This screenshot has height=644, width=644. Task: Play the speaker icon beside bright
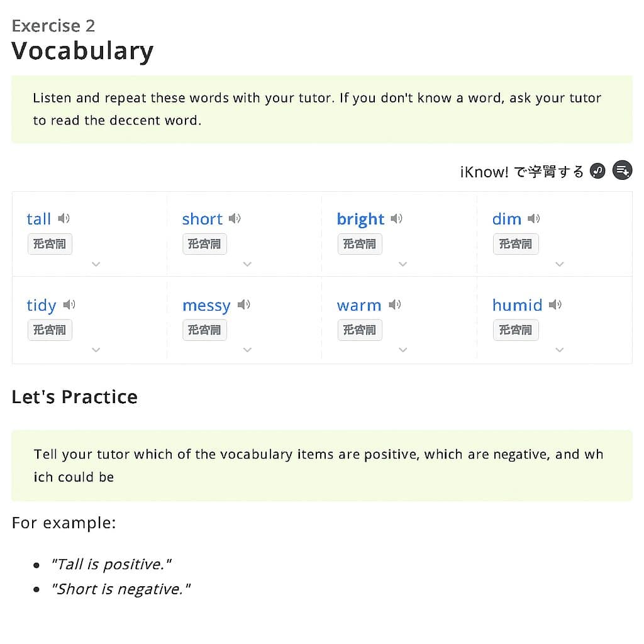click(396, 219)
